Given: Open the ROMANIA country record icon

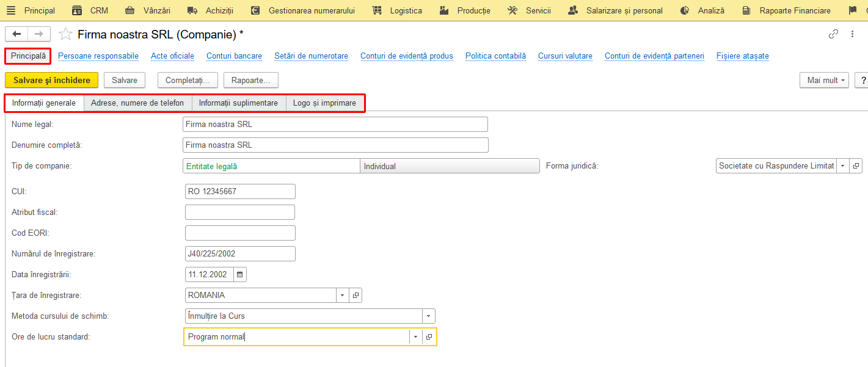Looking at the screenshot, I should [x=355, y=296].
